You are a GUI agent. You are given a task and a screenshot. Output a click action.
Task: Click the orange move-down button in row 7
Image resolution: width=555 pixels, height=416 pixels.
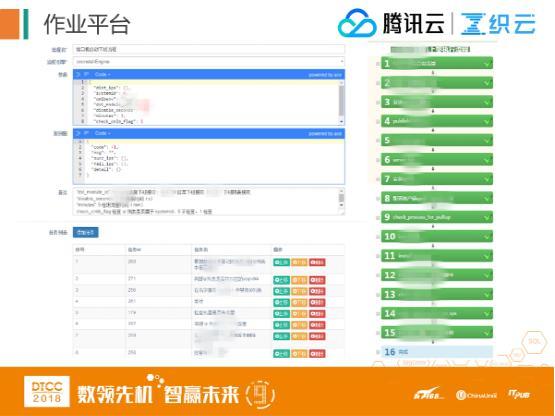click(x=299, y=336)
